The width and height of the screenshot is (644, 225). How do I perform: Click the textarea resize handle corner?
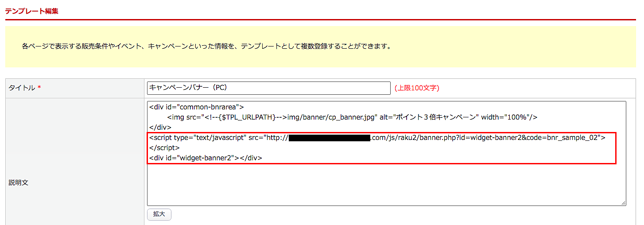click(623, 203)
